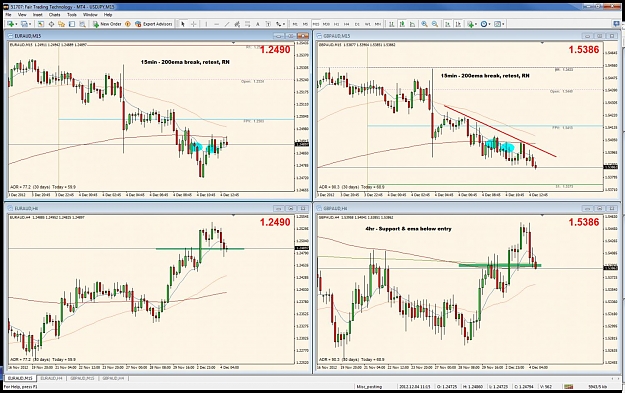Set the timeframe to M30
The width and height of the screenshot is (625, 393).
326,24
